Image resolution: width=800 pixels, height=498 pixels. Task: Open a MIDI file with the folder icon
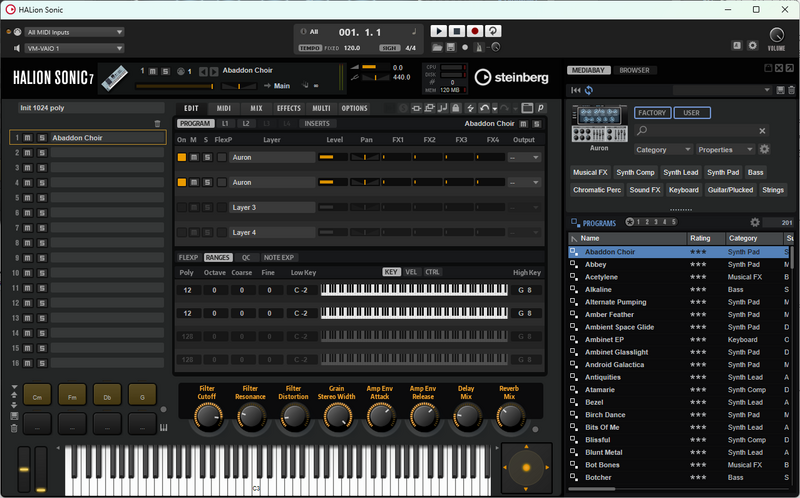click(x=437, y=47)
